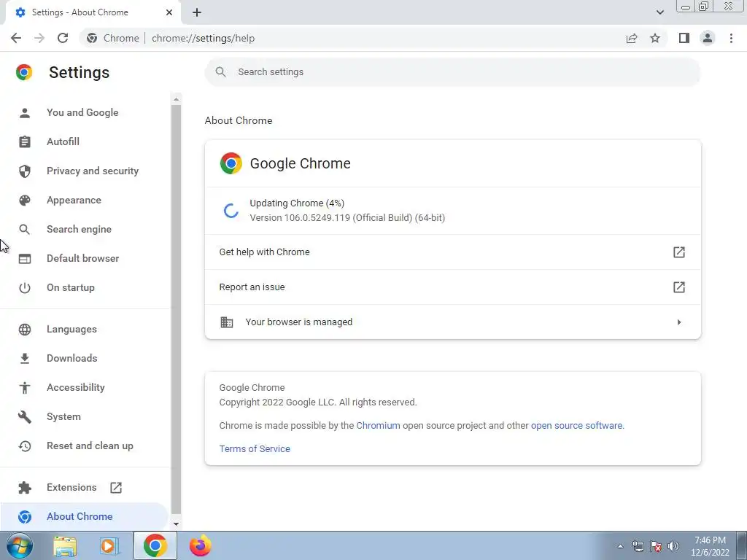Open the Windows Start menu
The image size is (747, 560).
pos(20,545)
